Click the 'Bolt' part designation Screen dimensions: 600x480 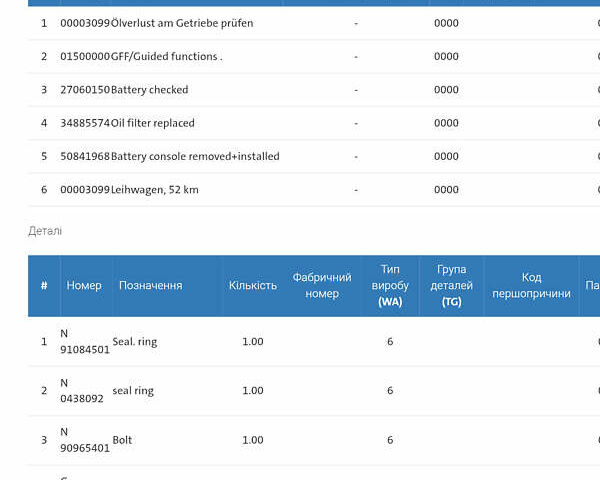click(122, 440)
